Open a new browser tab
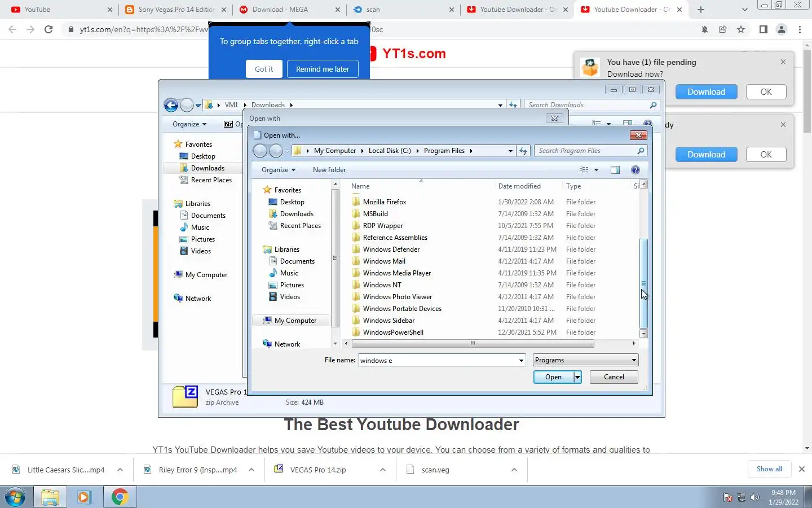Viewport: 812px width, 508px height. coord(701,10)
